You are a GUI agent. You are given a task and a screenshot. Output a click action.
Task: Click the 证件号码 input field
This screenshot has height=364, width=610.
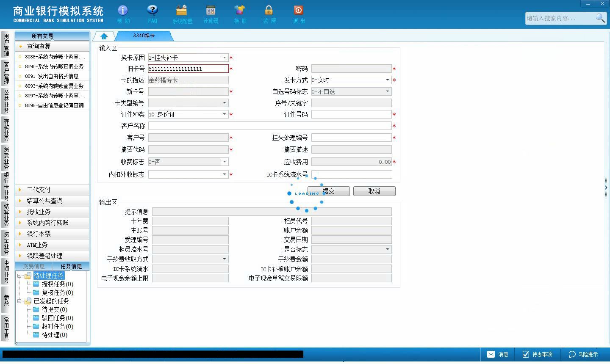[x=352, y=114]
